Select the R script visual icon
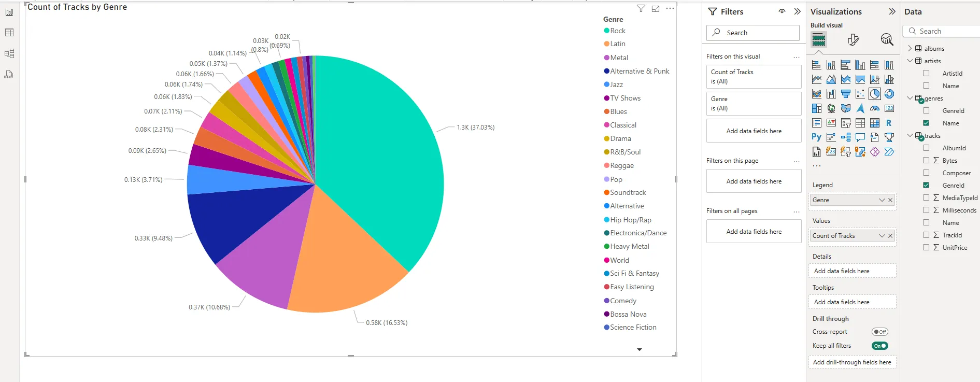Image resolution: width=980 pixels, height=382 pixels. tap(889, 123)
